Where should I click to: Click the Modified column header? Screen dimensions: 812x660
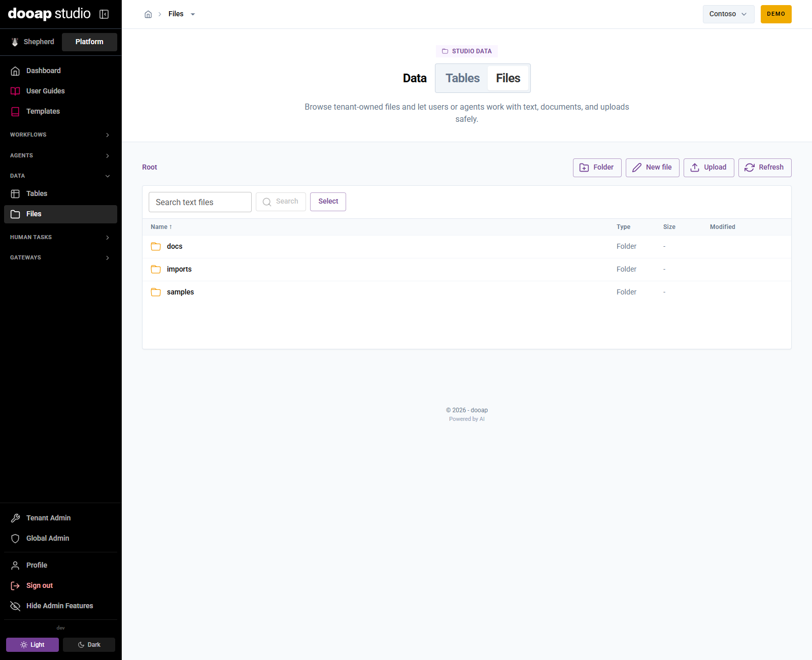[x=723, y=227]
